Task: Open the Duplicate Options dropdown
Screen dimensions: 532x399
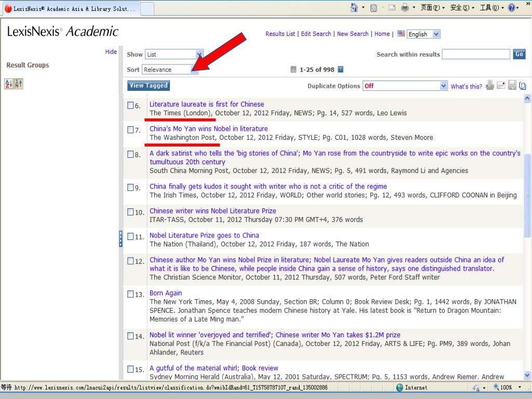Action: (405, 86)
